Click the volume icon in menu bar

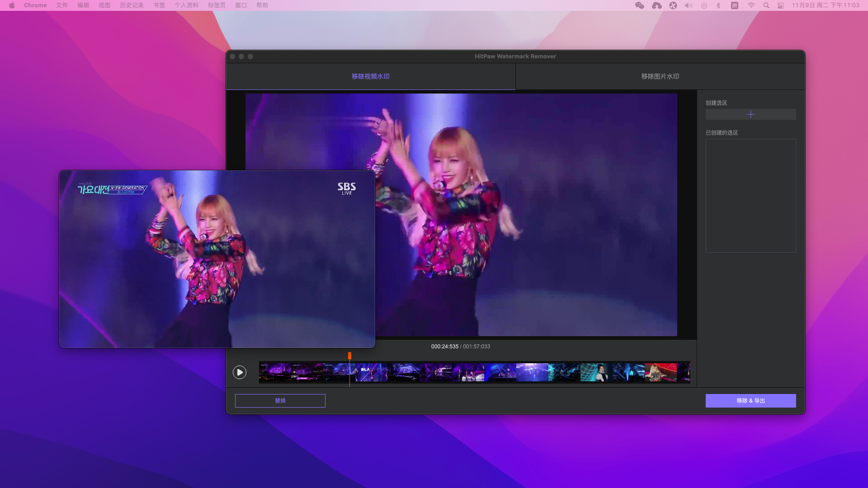(x=689, y=5)
